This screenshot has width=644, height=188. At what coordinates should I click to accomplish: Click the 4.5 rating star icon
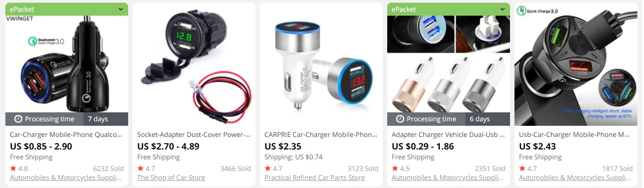[x=395, y=168]
